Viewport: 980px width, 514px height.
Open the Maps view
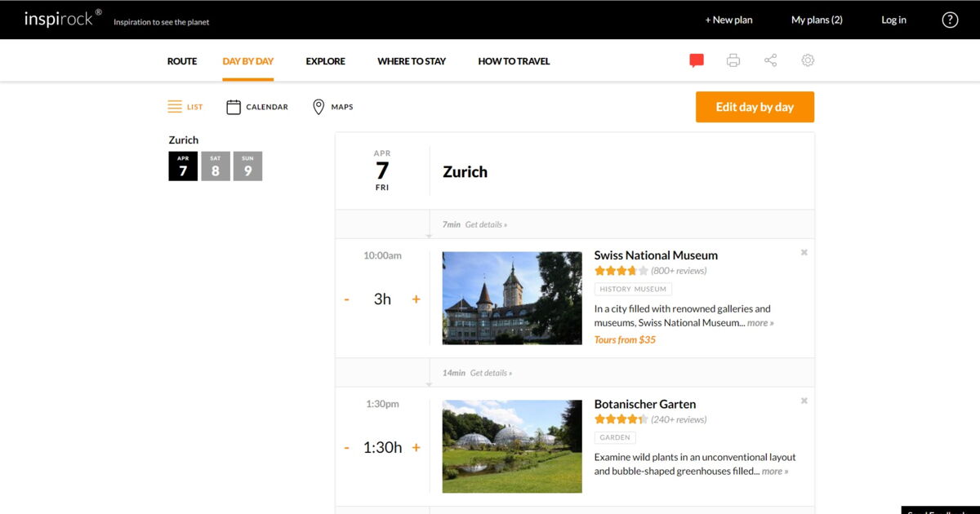[x=332, y=107]
